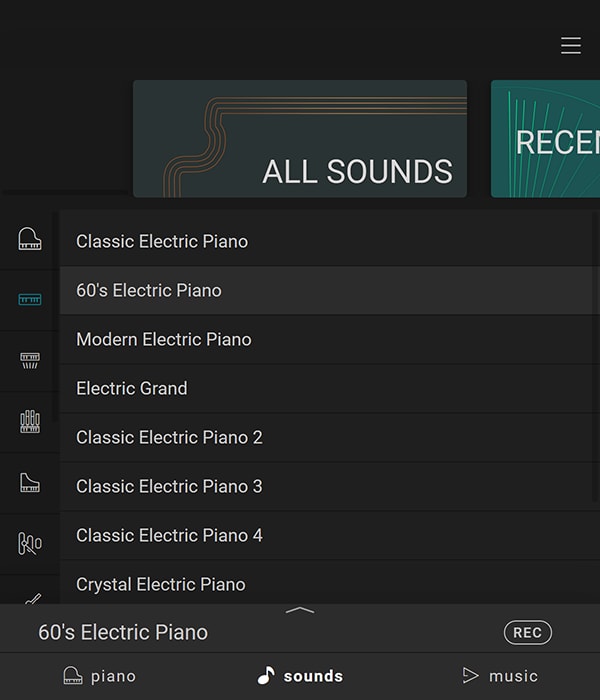Start recording with the REC button

coord(528,633)
